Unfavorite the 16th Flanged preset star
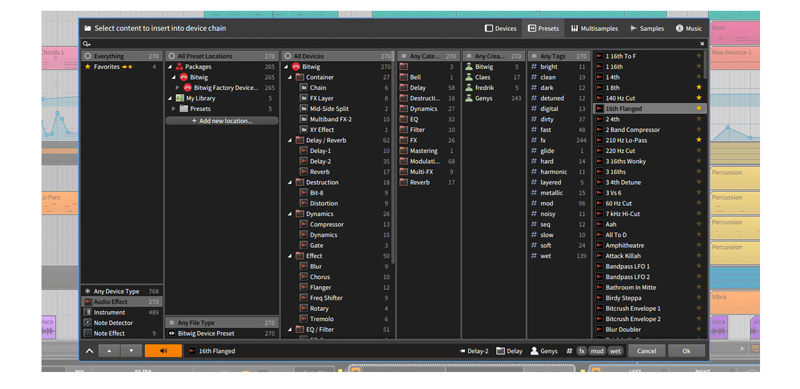 (x=699, y=109)
